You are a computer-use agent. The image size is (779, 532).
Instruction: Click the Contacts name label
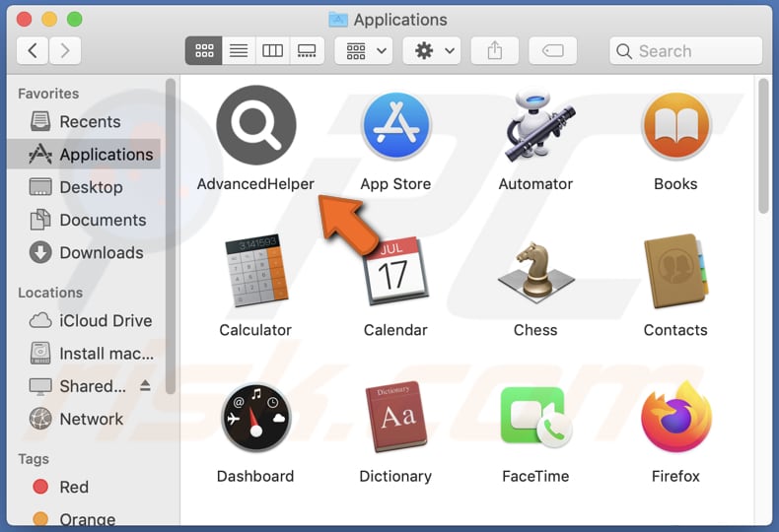tap(675, 330)
